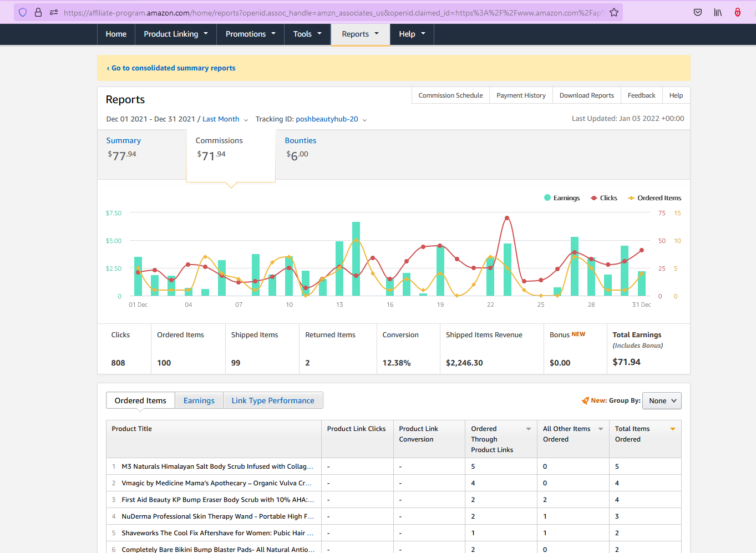This screenshot has height=553, width=756.
Task: Switch to the Earnings table tab
Action: click(199, 400)
